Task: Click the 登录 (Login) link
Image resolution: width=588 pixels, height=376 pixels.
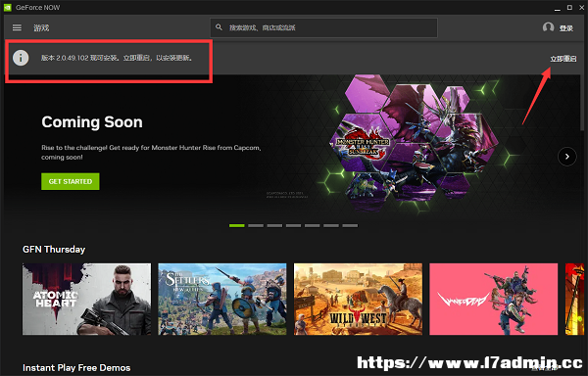Action: point(566,28)
